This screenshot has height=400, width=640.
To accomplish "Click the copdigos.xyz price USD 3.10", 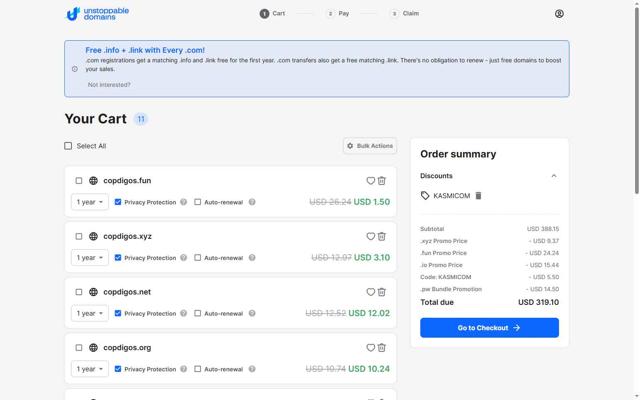I will point(372,258).
